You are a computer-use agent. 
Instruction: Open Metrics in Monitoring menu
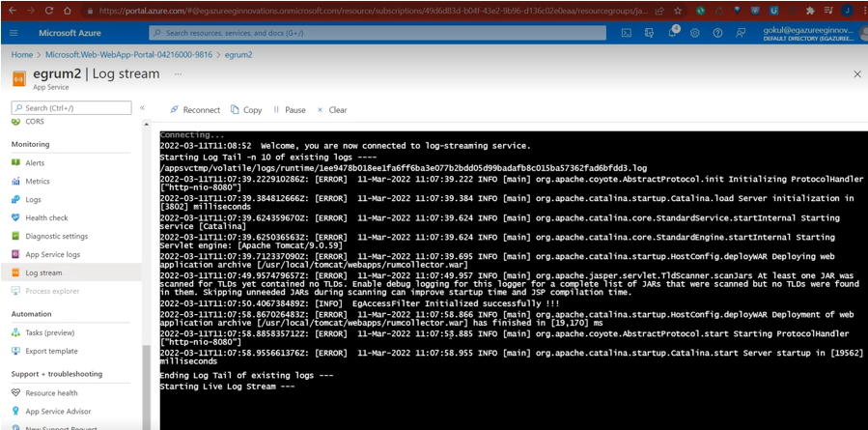click(x=38, y=182)
